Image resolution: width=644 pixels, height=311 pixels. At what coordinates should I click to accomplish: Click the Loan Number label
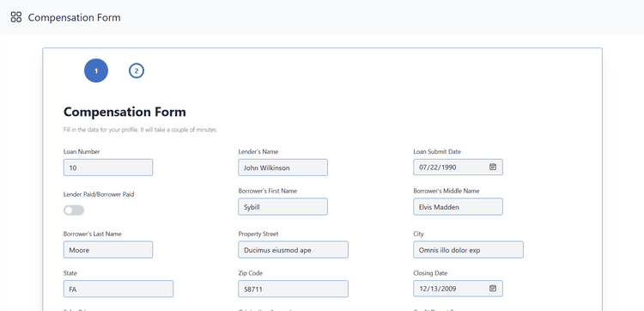click(x=82, y=151)
